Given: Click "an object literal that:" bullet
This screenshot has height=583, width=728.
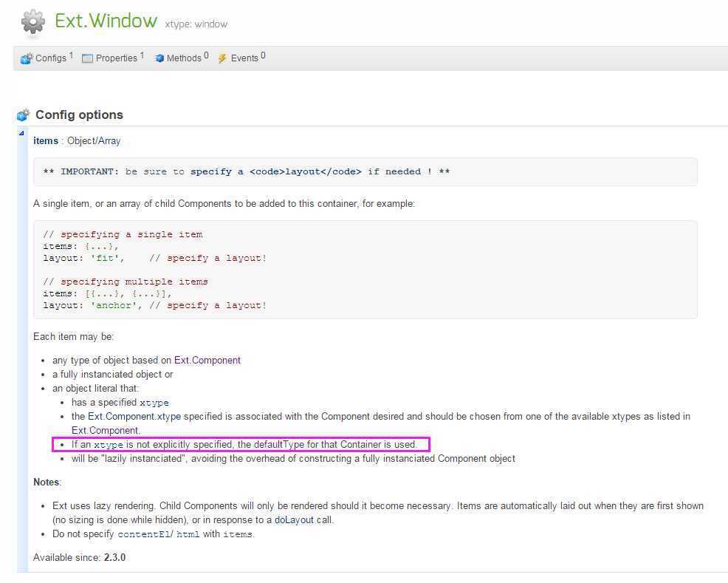Looking at the screenshot, I should click(x=96, y=388).
